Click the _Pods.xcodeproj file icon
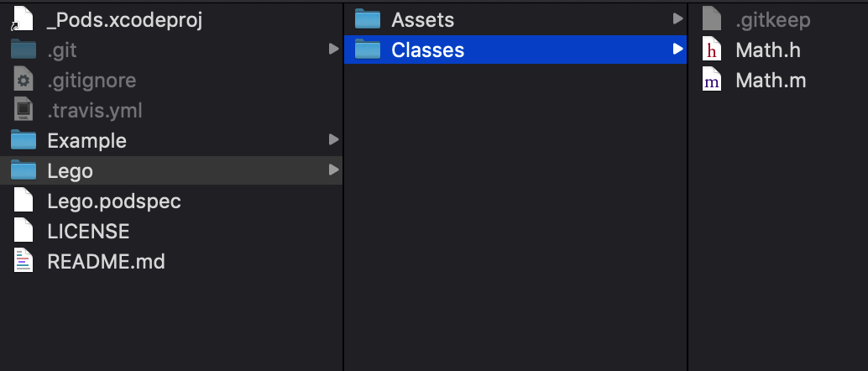This screenshot has height=371, width=868. pos(23,18)
